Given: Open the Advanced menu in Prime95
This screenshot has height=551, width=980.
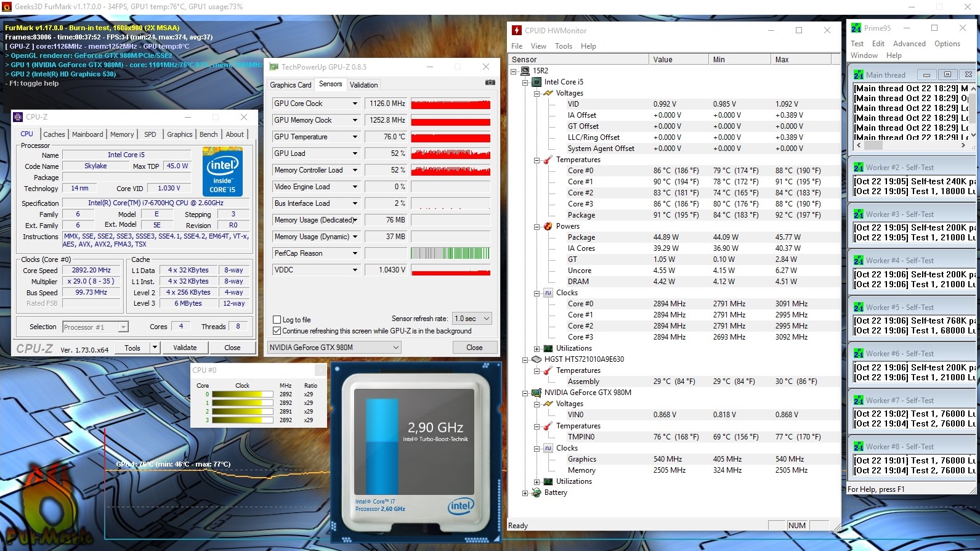Looking at the screenshot, I should pyautogui.click(x=909, y=44).
